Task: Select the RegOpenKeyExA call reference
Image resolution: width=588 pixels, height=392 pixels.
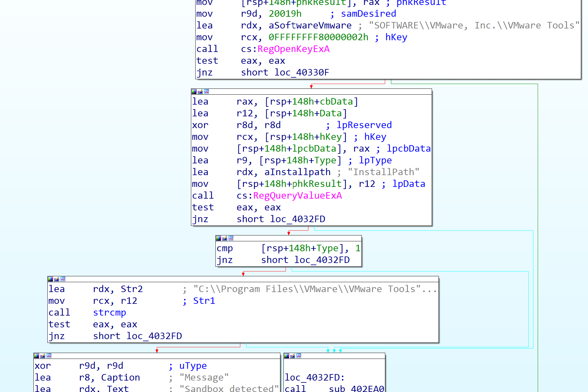Action: 293,49
